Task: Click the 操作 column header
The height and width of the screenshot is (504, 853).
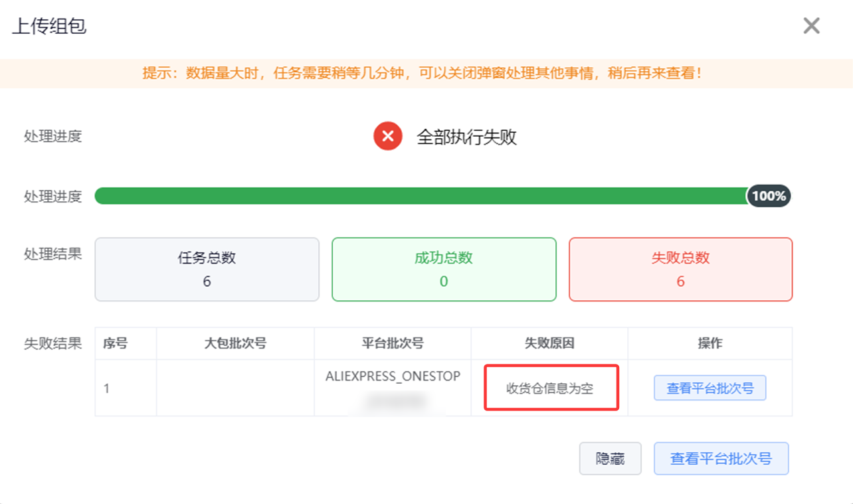Action: click(710, 343)
